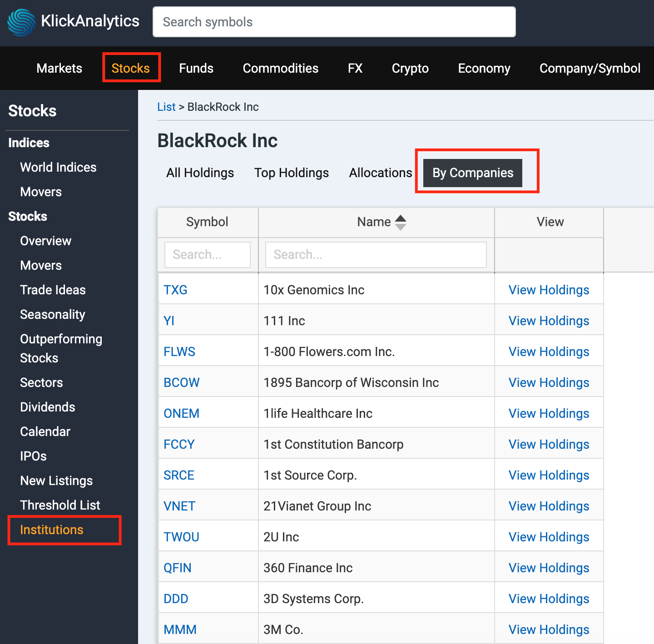Open Seasonality in the sidebar
The height and width of the screenshot is (644, 654).
[53, 314]
